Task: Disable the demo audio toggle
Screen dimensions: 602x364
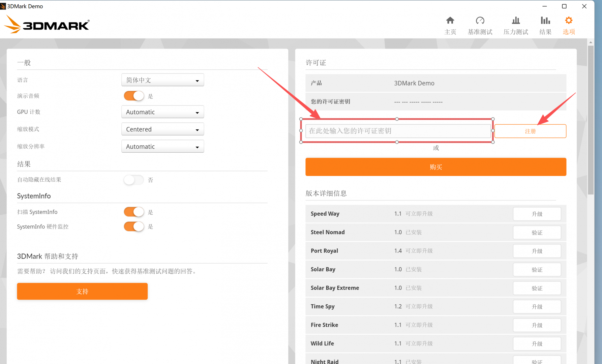Action: click(134, 96)
